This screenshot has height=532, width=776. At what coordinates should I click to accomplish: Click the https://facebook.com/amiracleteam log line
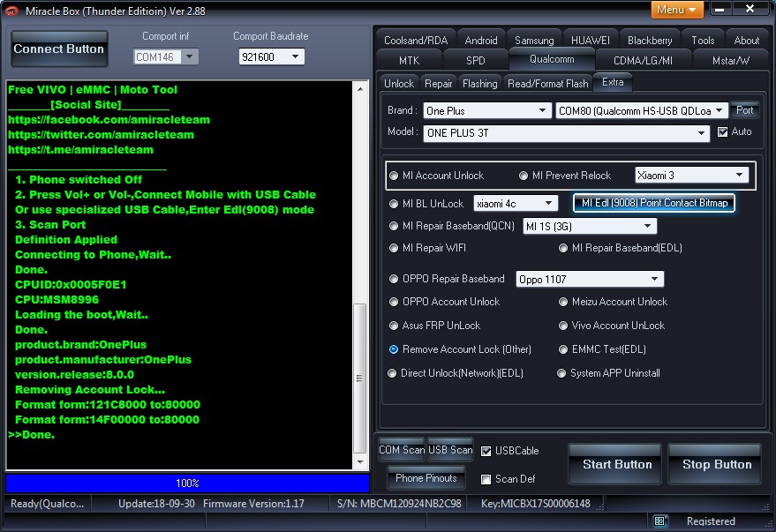click(109, 120)
